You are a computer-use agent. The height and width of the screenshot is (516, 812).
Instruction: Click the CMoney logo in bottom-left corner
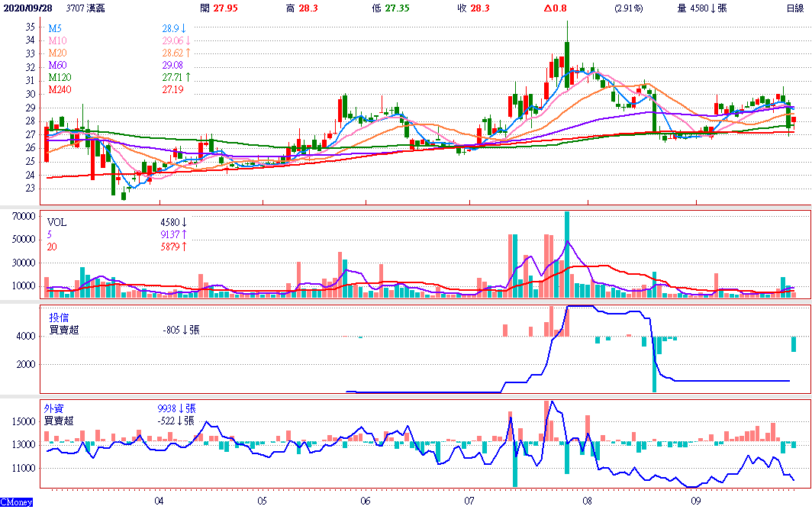[16, 502]
